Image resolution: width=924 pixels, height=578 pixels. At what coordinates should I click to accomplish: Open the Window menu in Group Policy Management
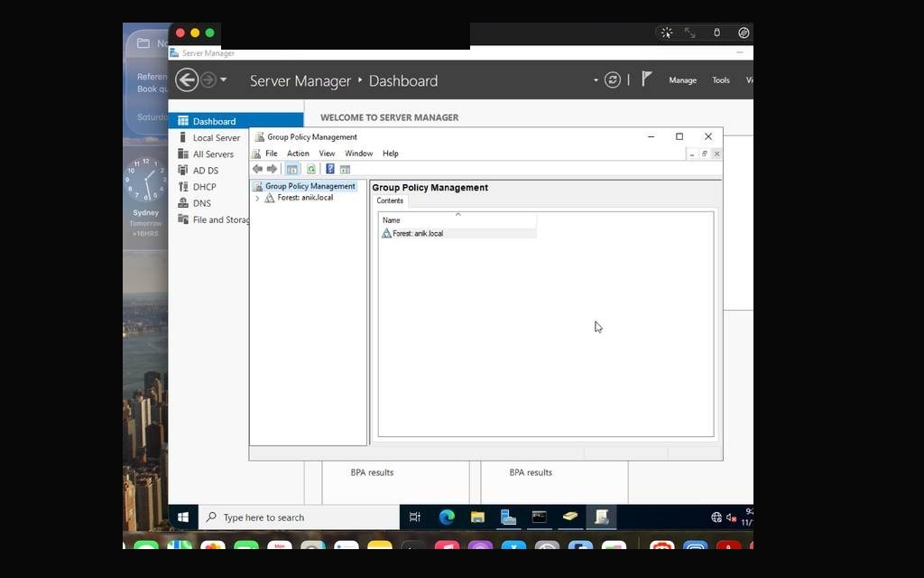click(x=358, y=154)
